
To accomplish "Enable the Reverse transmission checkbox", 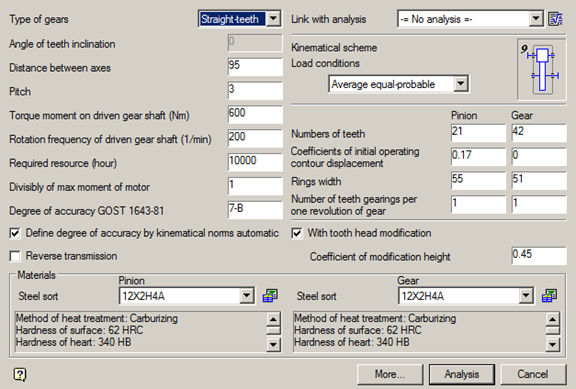I will (x=15, y=256).
